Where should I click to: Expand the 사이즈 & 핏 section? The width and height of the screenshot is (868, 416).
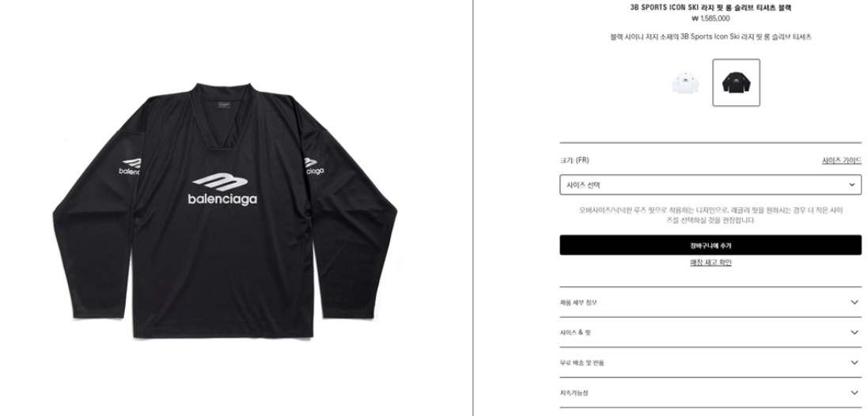(711, 332)
